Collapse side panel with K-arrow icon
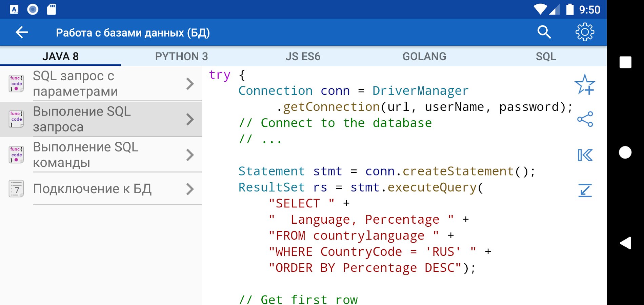 (585, 155)
